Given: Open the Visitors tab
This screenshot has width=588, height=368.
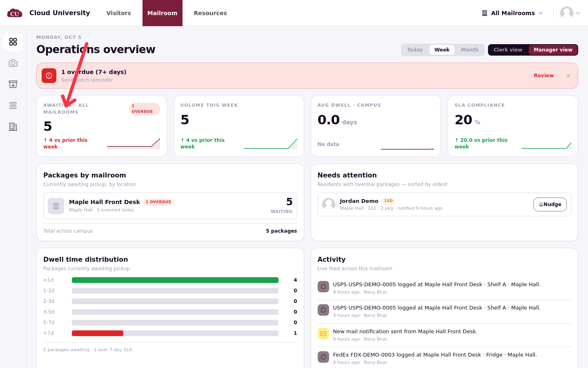Looking at the screenshot, I should 119,13.
